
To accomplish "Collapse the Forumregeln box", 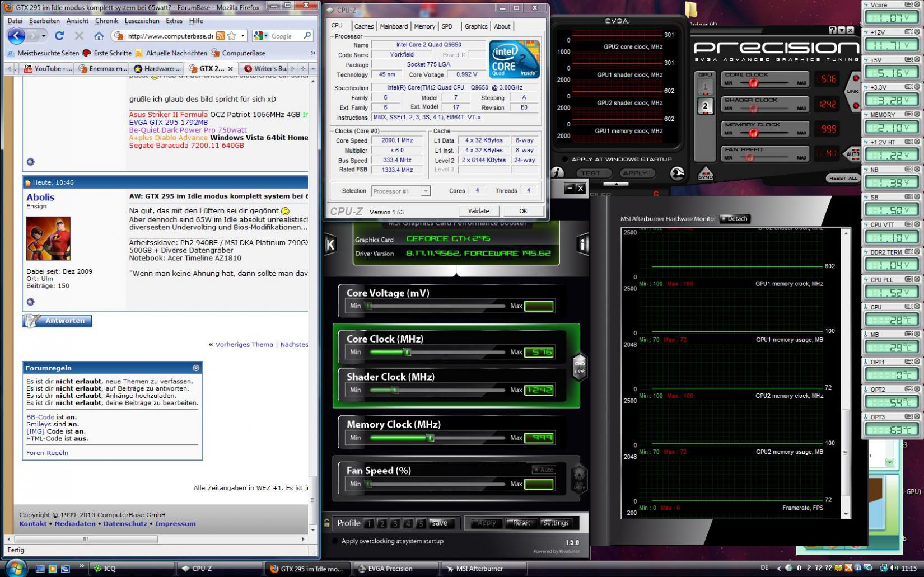I will (x=196, y=368).
